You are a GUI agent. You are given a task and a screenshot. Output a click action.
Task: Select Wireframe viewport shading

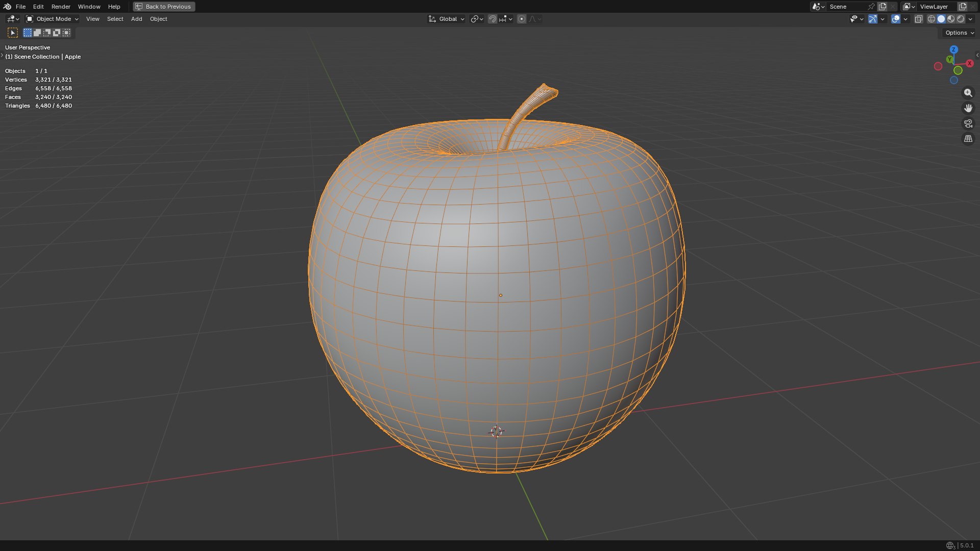point(932,19)
